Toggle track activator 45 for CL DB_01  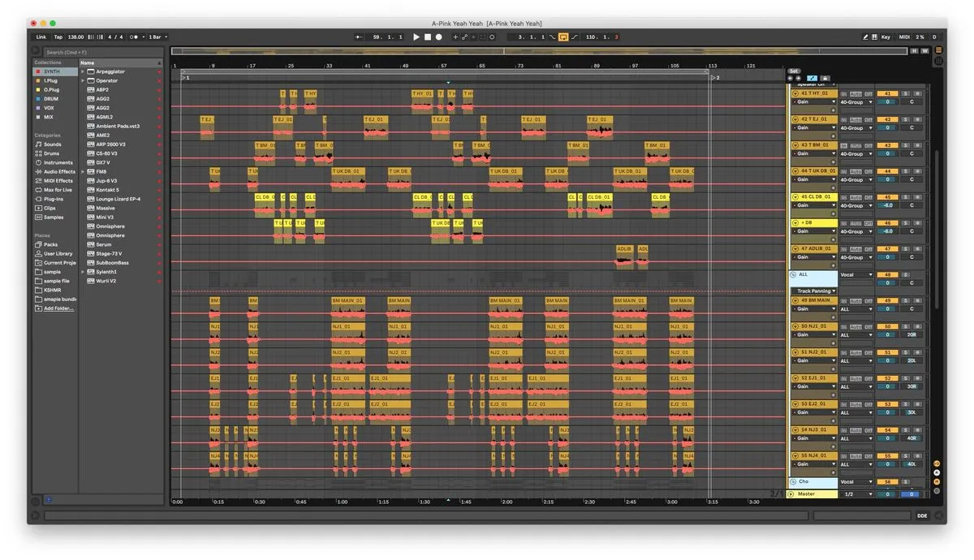[887, 197]
